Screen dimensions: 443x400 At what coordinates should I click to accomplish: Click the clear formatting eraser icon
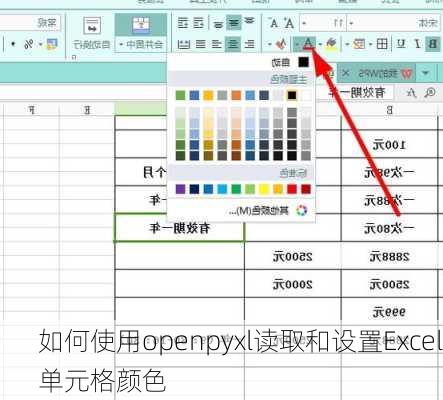281,44
